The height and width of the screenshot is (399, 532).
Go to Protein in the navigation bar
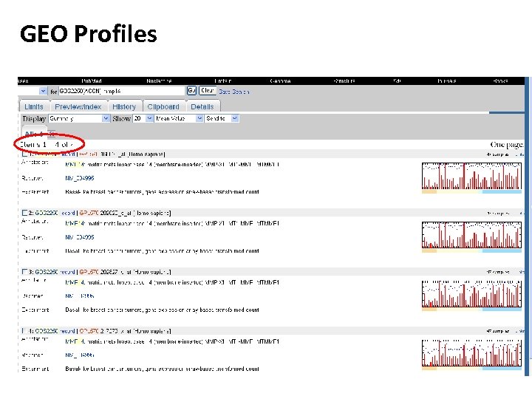click(223, 81)
